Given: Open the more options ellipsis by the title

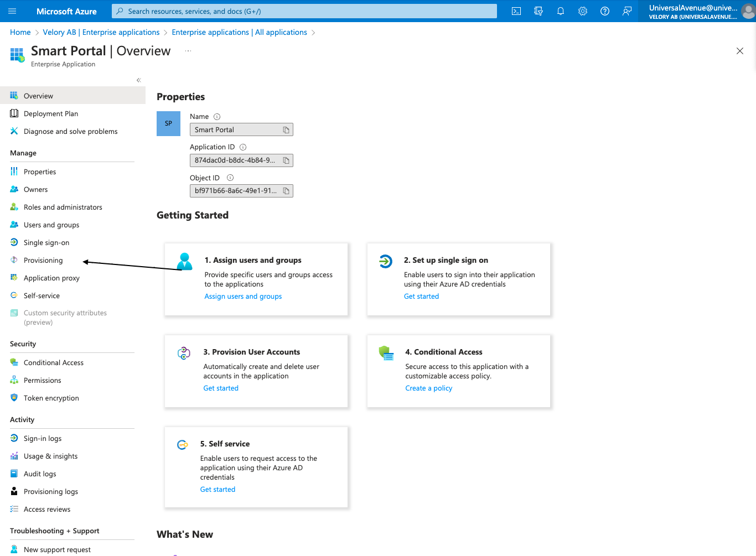Looking at the screenshot, I should [x=188, y=51].
